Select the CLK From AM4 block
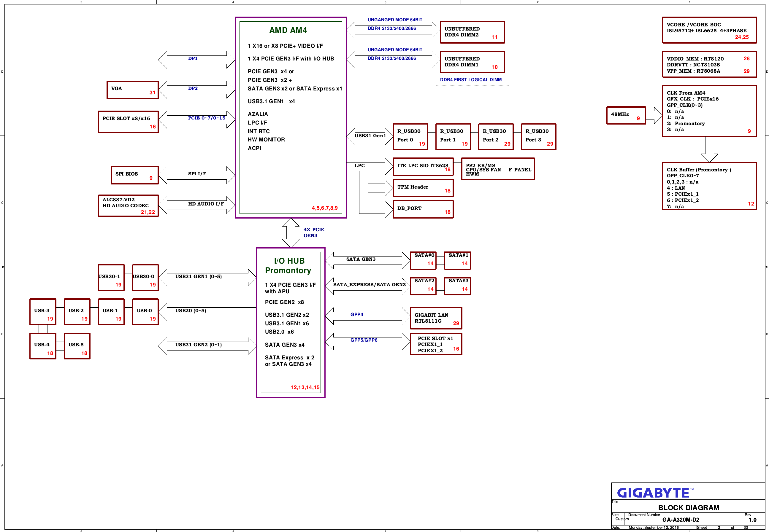Screen dimensions: 769x532 tap(709, 111)
